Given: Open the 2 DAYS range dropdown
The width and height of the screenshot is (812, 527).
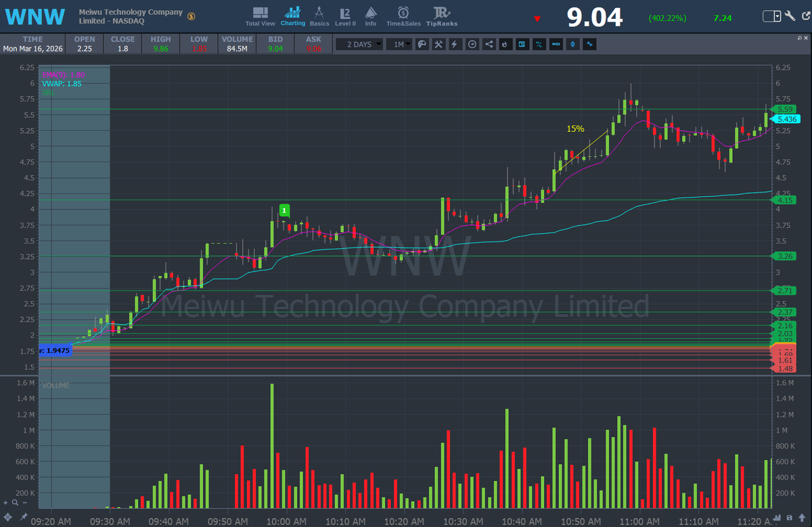Looking at the screenshot, I should [360, 44].
